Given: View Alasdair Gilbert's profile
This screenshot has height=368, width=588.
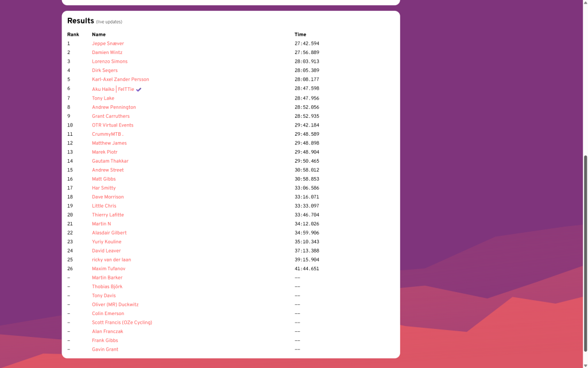Looking at the screenshot, I should [109, 233].
